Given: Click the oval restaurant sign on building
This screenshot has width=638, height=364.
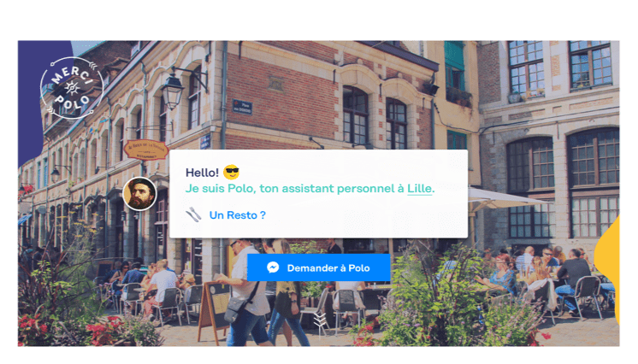Looking at the screenshot, I should pyautogui.click(x=145, y=150).
